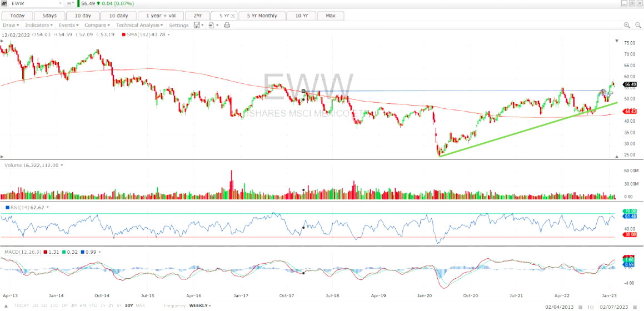Select the blue horizontal line's left handle

pyautogui.click(x=303, y=91)
